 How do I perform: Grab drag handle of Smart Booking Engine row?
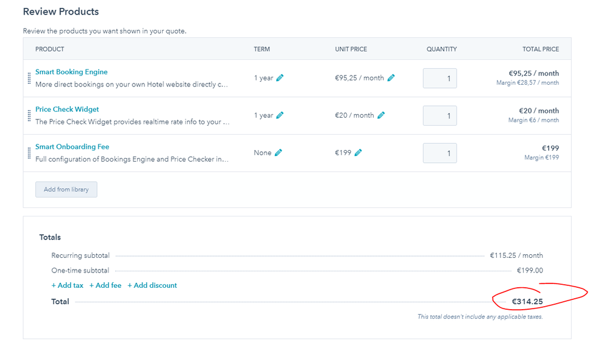click(29, 78)
